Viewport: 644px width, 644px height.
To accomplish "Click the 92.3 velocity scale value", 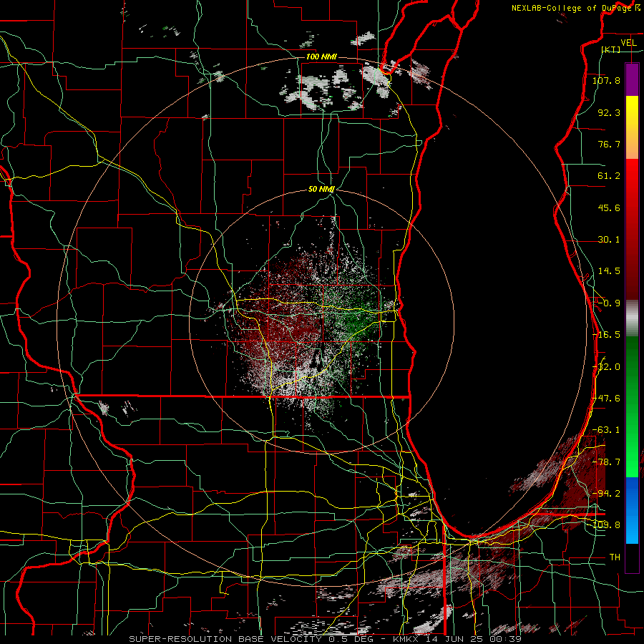I will point(609,112).
